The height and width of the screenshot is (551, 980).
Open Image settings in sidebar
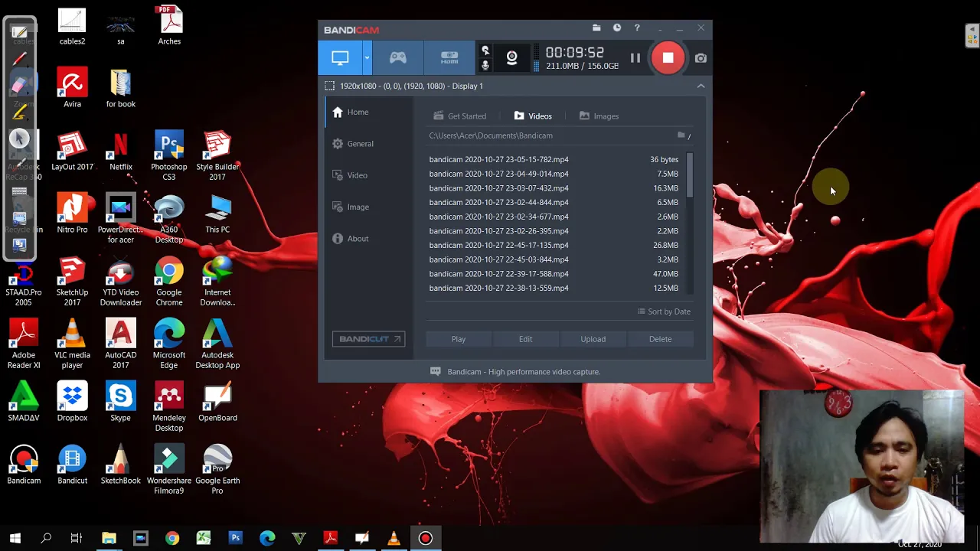358,207
